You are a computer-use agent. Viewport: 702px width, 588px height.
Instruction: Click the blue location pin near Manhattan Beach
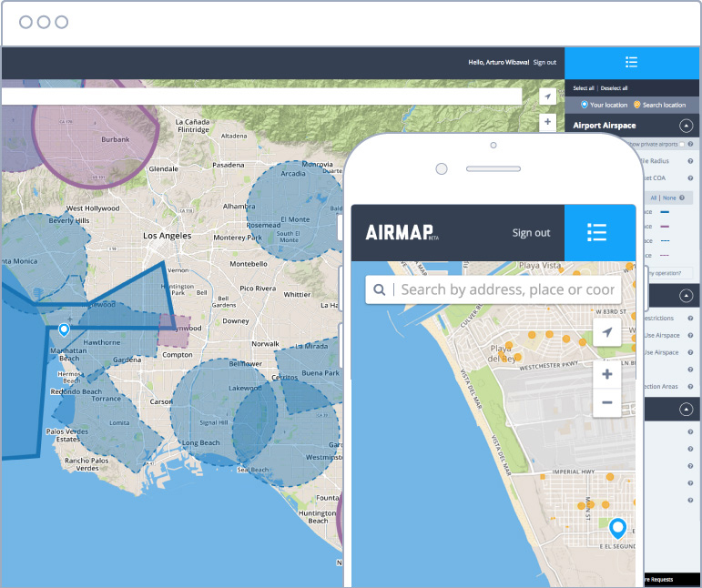pos(64,329)
